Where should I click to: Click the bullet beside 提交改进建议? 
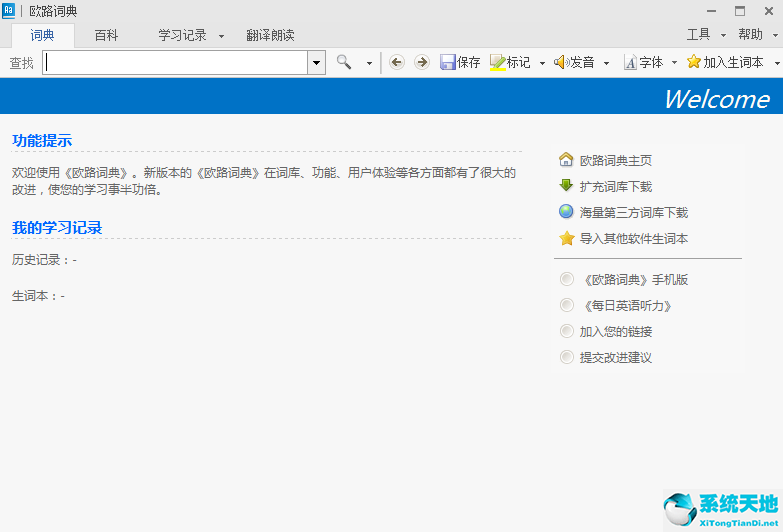567,357
